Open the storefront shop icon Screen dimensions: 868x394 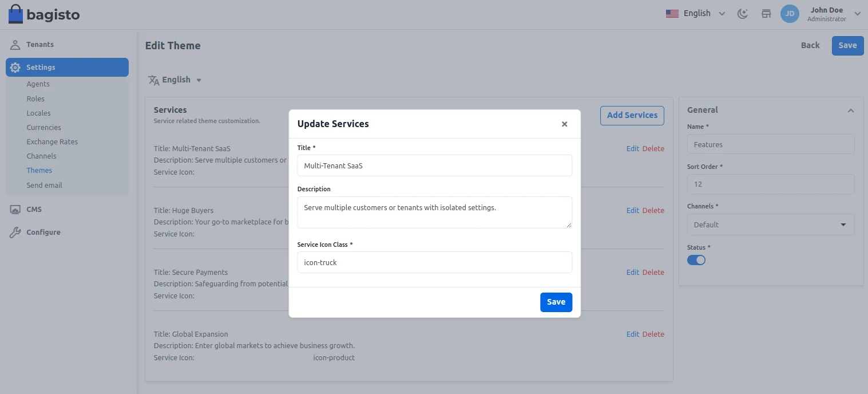tap(766, 14)
